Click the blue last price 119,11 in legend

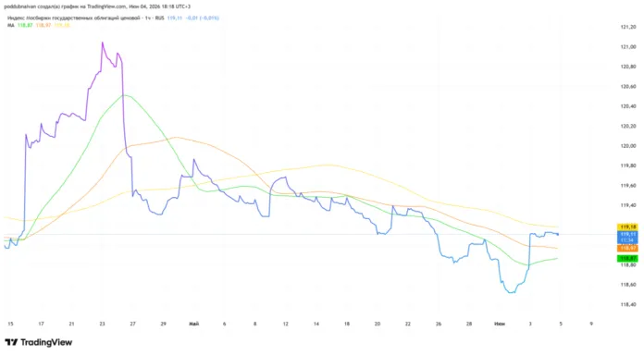pos(175,18)
